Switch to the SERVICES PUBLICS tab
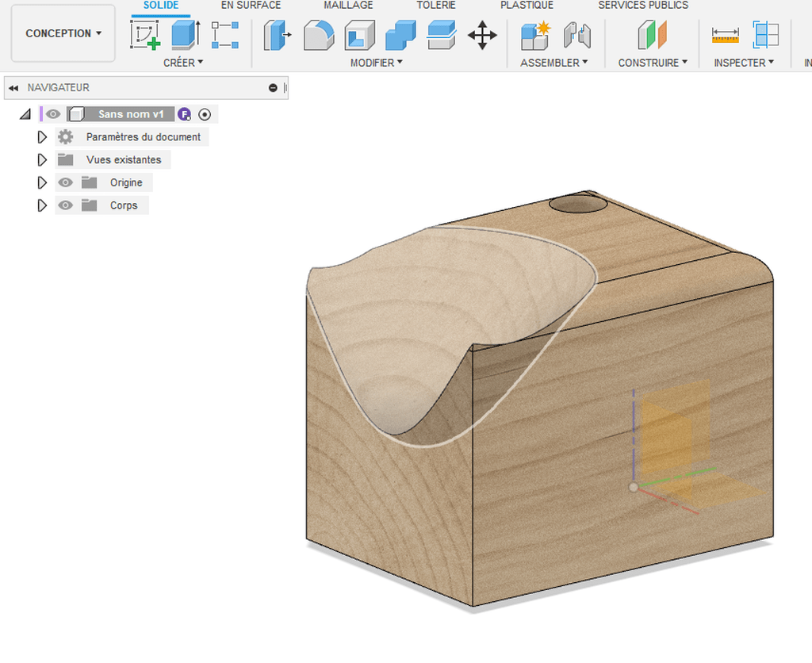This screenshot has height=663, width=812. pos(643,6)
